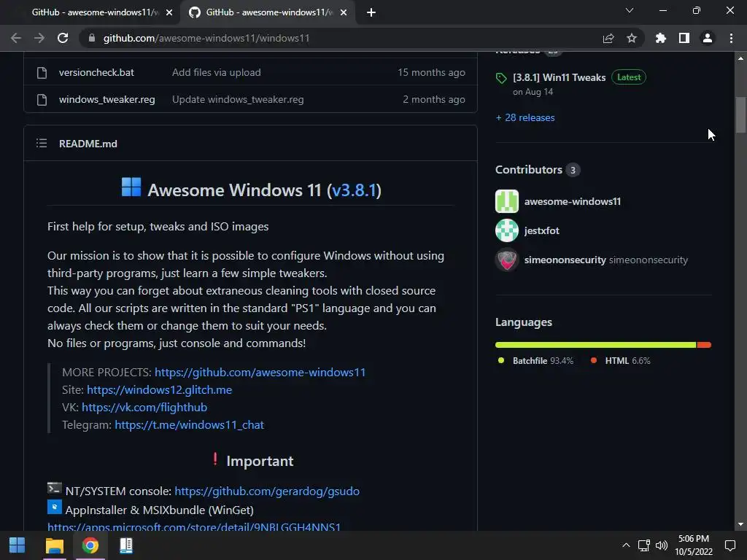This screenshot has width=747, height=560.
Task: Open the simeononsecurity contributor name
Action: pyautogui.click(x=565, y=260)
